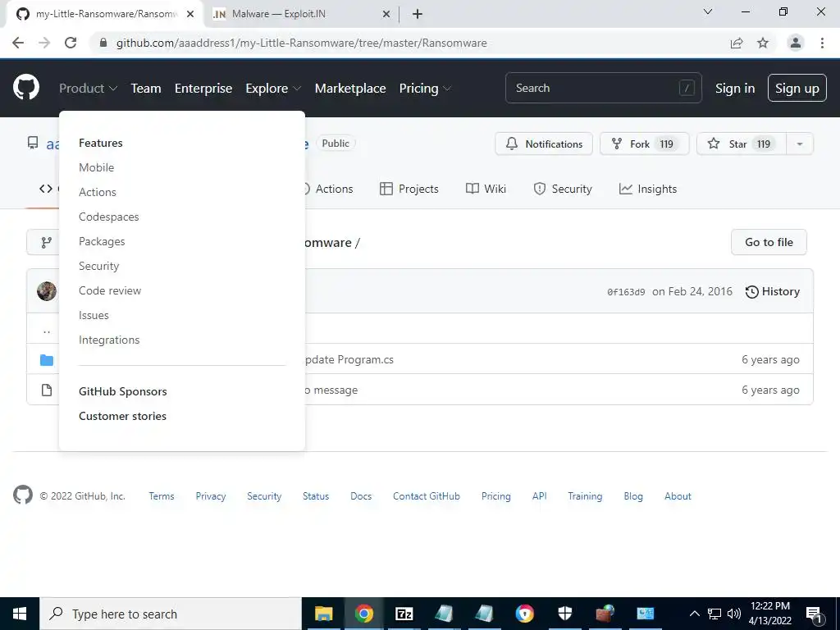This screenshot has width=840, height=630.
Task: Select Issues menu entry
Action: tap(94, 316)
